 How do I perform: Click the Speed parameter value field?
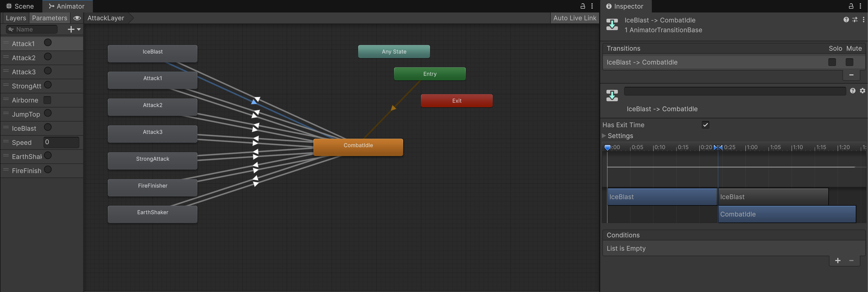(x=61, y=142)
